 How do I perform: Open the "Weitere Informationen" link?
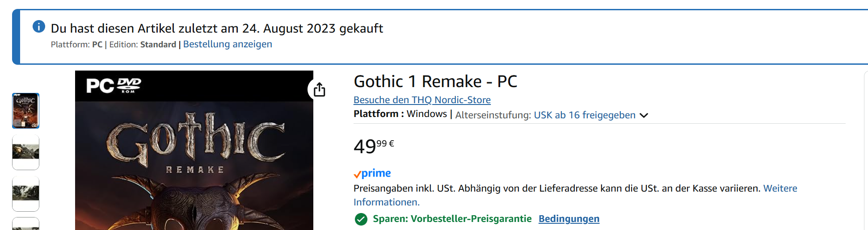pos(780,188)
